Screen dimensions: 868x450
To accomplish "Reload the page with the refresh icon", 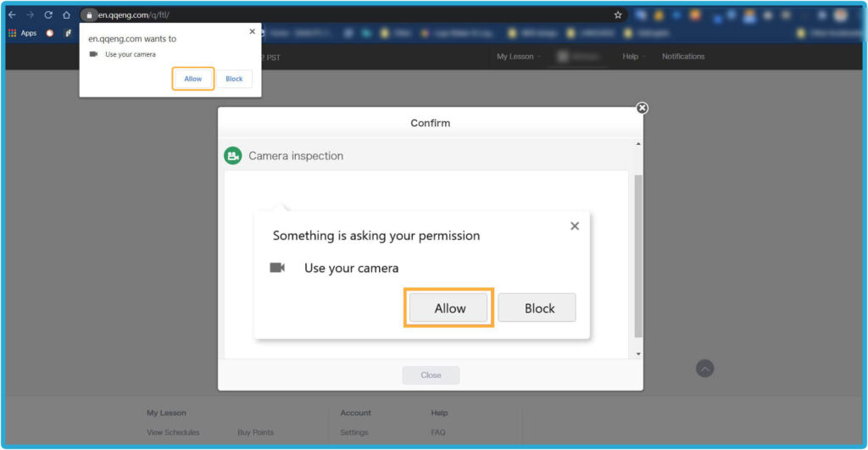I will [x=48, y=15].
